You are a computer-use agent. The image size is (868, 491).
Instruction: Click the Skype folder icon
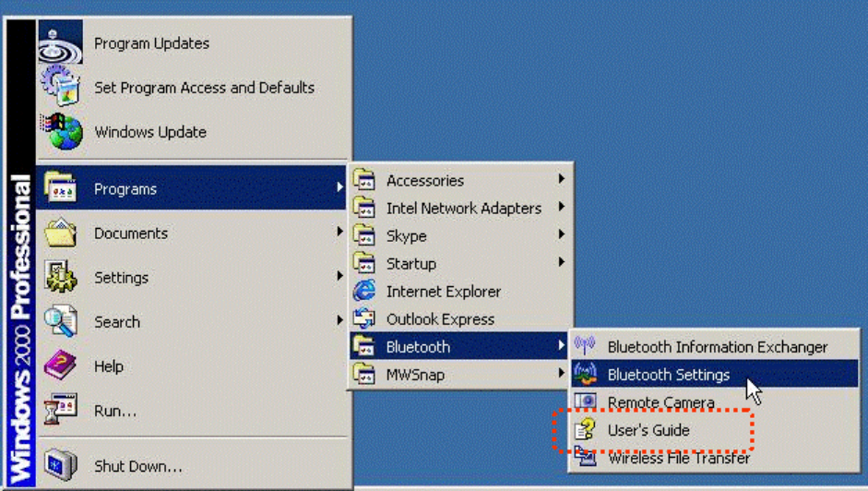tap(364, 235)
